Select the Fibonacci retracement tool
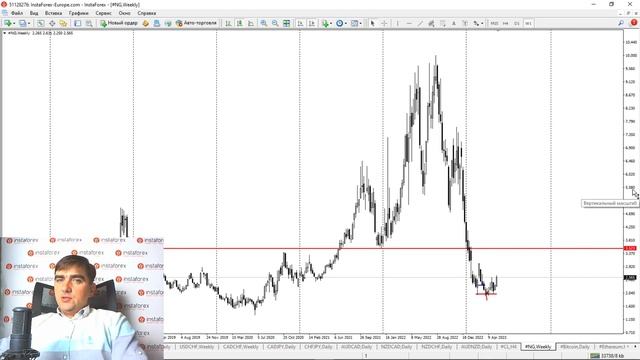Viewport: 640px width, 360px height. click(442, 23)
